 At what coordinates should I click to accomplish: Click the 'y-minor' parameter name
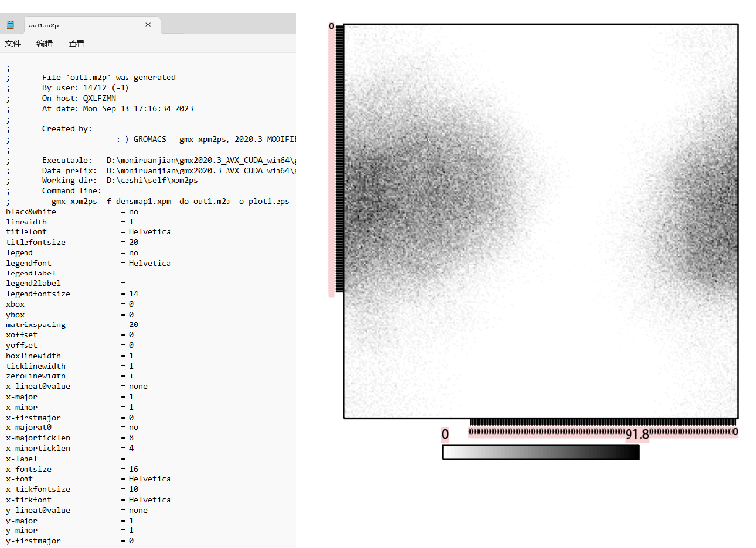22,530
